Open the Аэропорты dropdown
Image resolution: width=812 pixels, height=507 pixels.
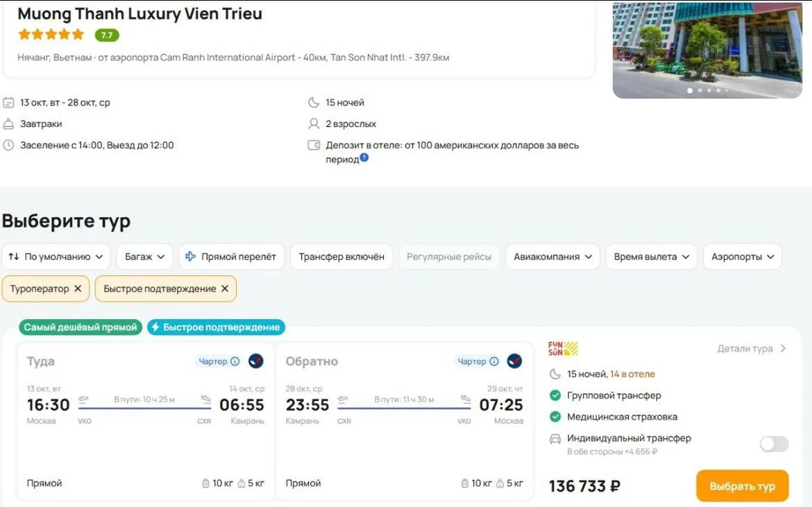point(742,257)
